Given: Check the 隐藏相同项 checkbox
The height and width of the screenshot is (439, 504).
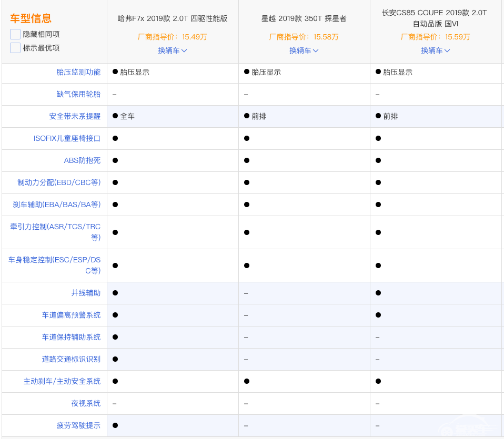Looking at the screenshot, I should pyautogui.click(x=15, y=34).
